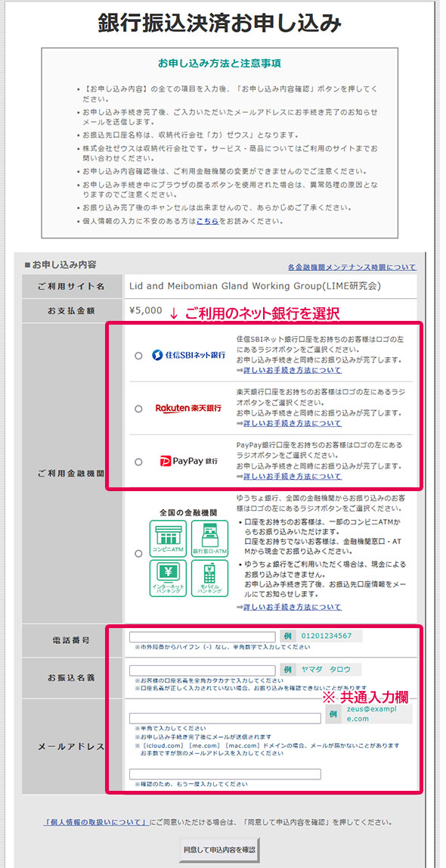Click the コンビニATM icon
Screen dimensions: 446x868
(x=168, y=539)
